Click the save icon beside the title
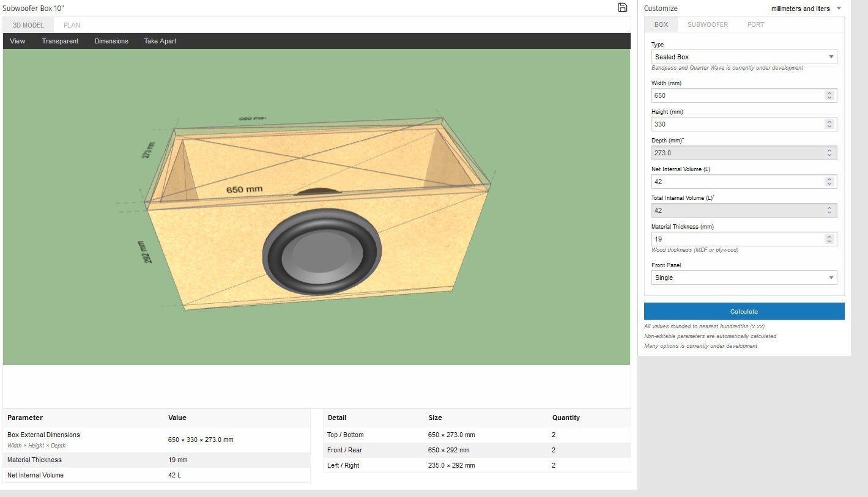Screen dimensions: 868x497 623,7
